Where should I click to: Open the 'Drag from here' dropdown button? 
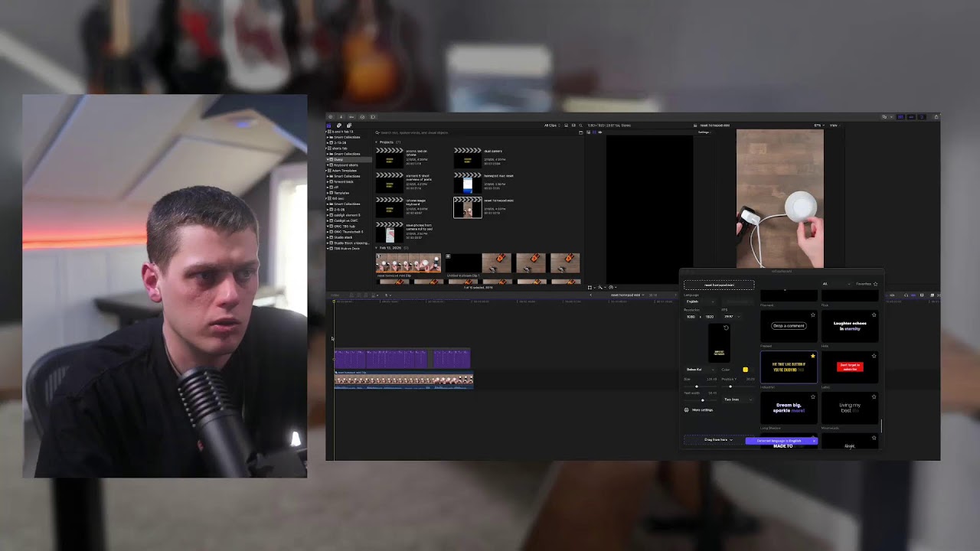[x=718, y=440]
